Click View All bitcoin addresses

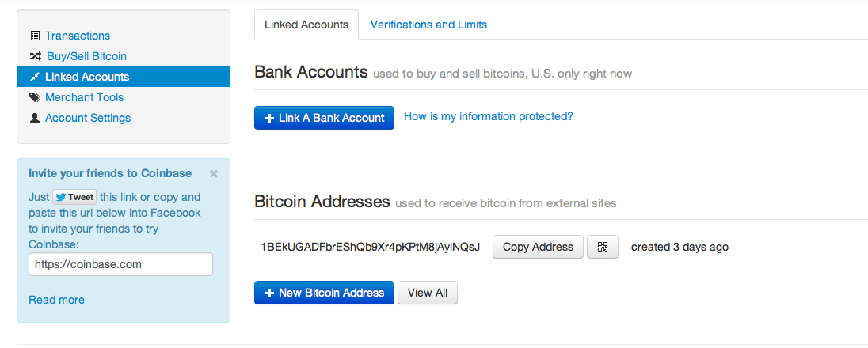(428, 293)
